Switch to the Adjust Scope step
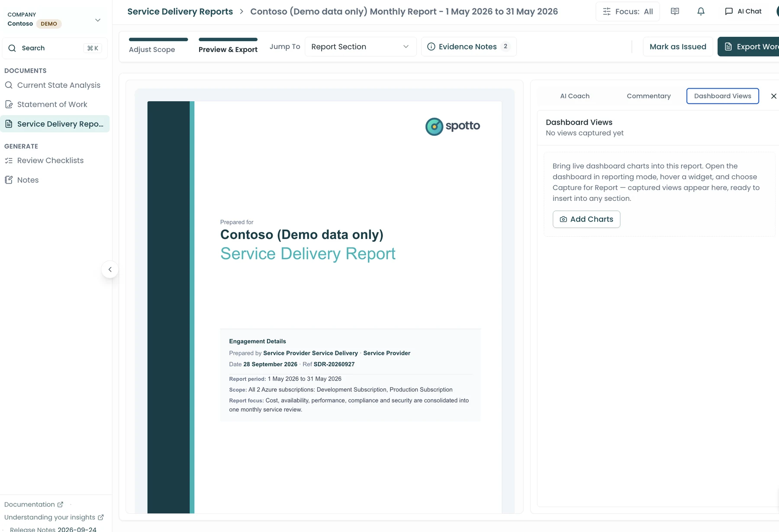 click(x=158, y=46)
